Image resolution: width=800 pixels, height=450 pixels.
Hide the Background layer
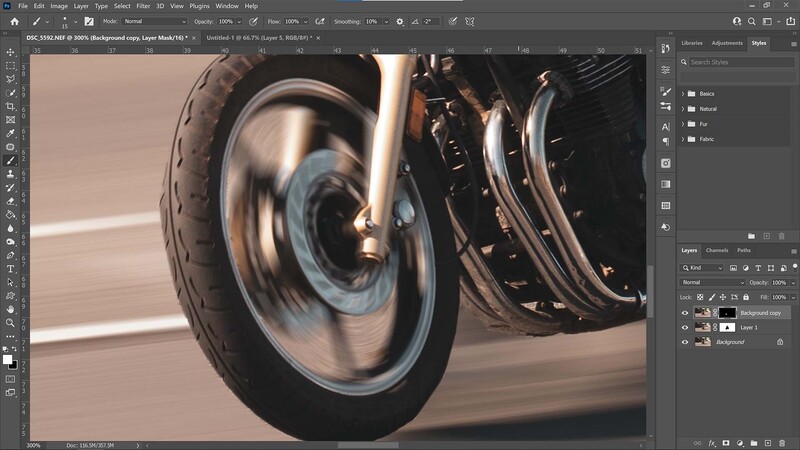point(685,342)
